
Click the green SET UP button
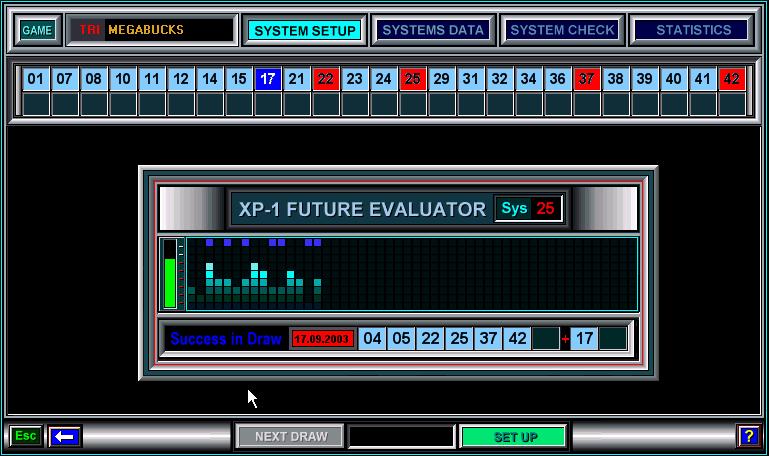pos(514,437)
